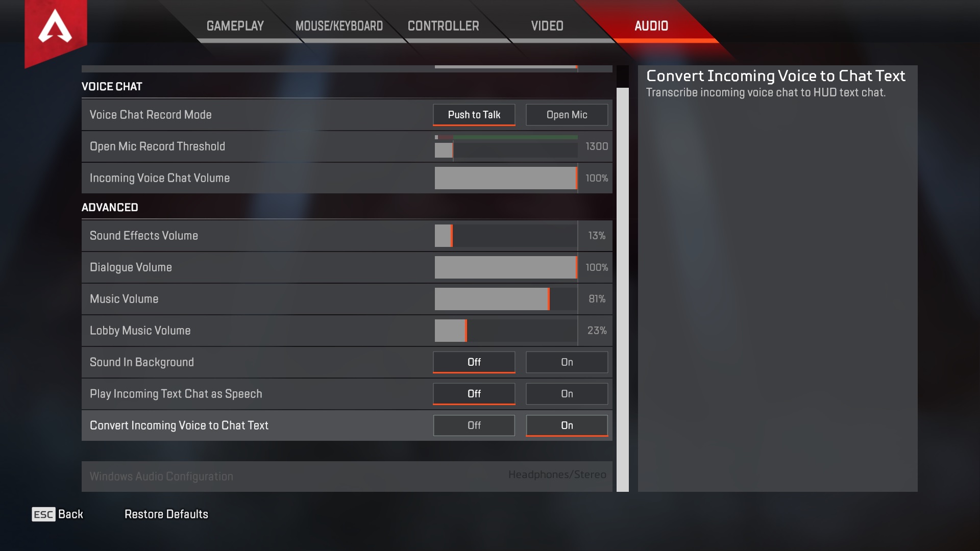Select the GAMEPLAY settings tab
Viewport: 980px width, 551px height.
(x=234, y=26)
